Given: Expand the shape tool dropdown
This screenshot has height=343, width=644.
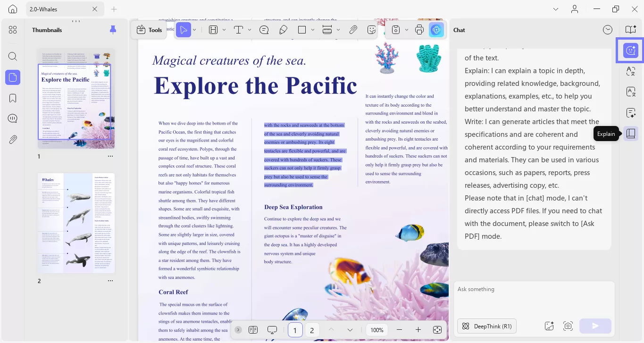Looking at the screenshot, I should coord(313,30).
